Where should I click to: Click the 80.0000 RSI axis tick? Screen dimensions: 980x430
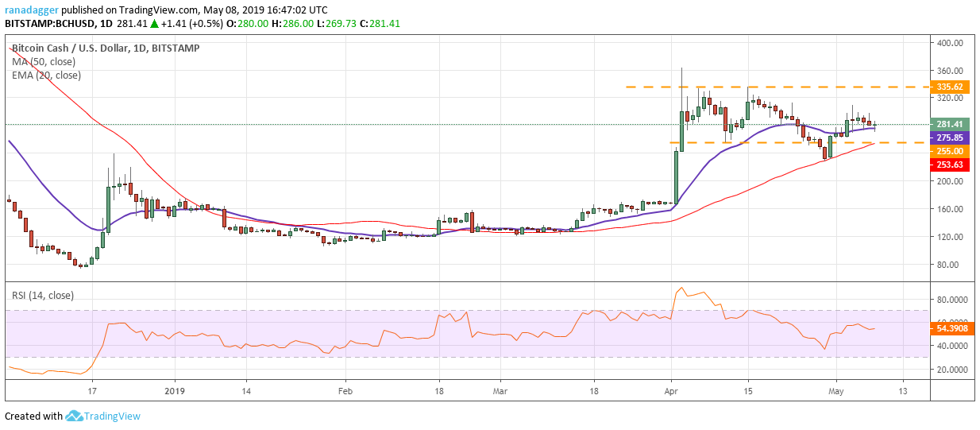[953, 300]
